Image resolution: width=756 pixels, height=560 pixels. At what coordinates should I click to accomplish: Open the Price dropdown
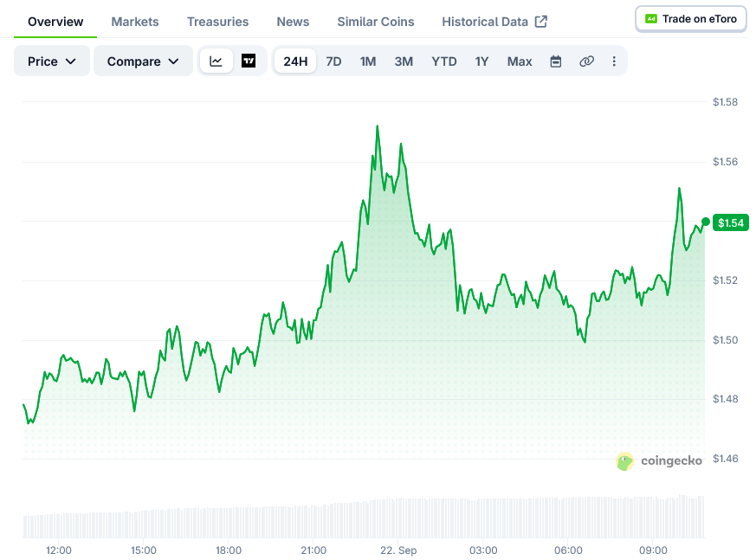point(52,61)
